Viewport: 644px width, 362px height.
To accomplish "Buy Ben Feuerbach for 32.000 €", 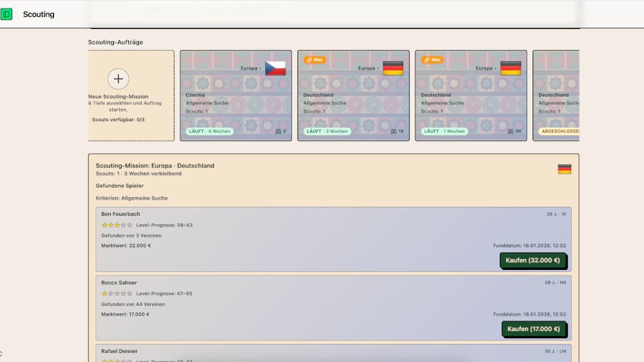I will (x=533, y=260).
